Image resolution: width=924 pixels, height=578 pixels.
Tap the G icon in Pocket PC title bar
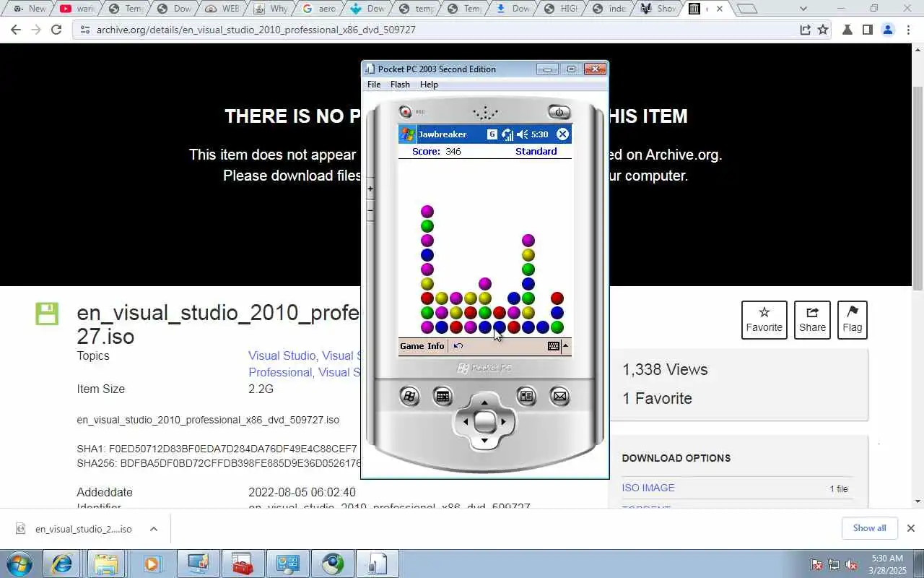(x=492, y=134)
